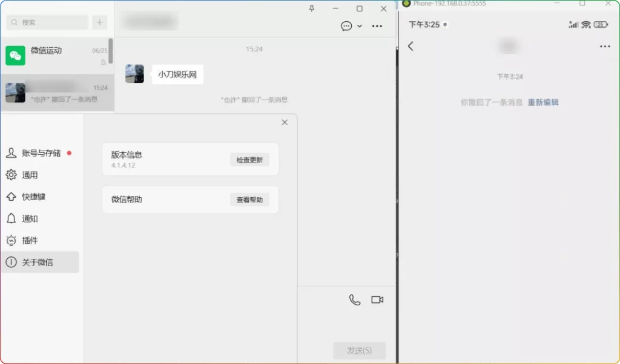This screenshot has width=620, height=364.
Task: Open more options on the mirrored phone screen
Action: tap(605, 46)
